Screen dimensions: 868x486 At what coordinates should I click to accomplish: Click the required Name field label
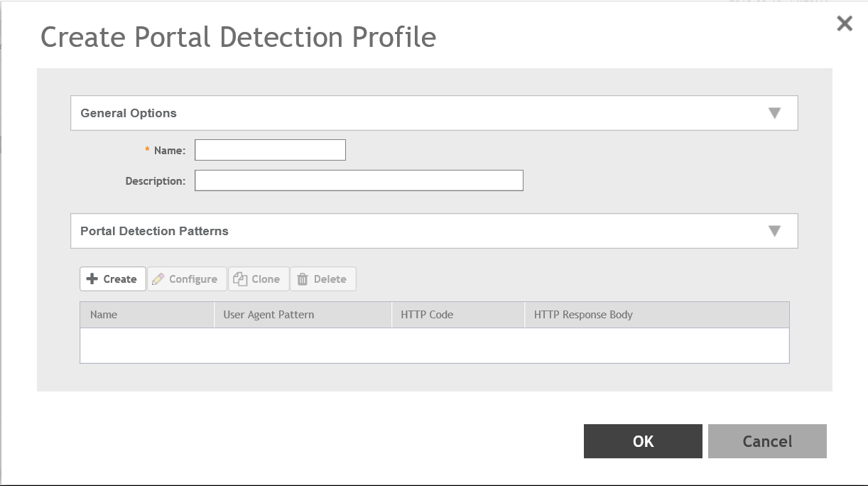[169, 151]
